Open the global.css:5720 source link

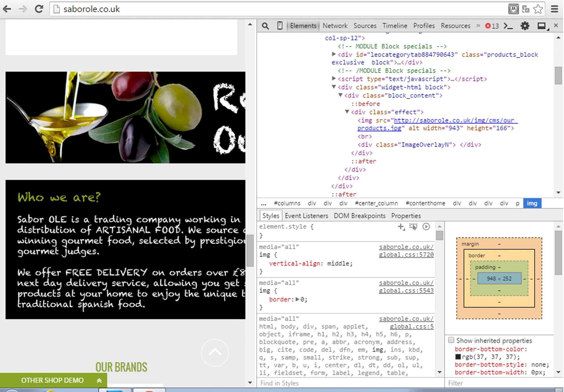point(406,255)
